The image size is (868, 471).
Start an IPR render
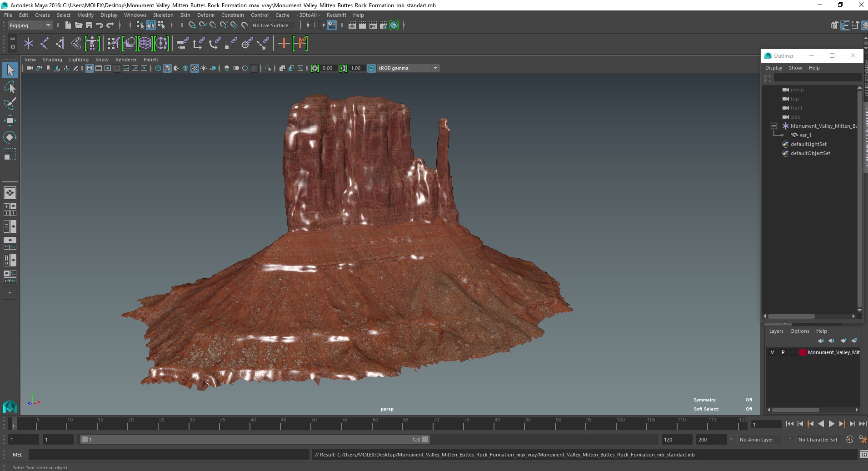[373, 25]
